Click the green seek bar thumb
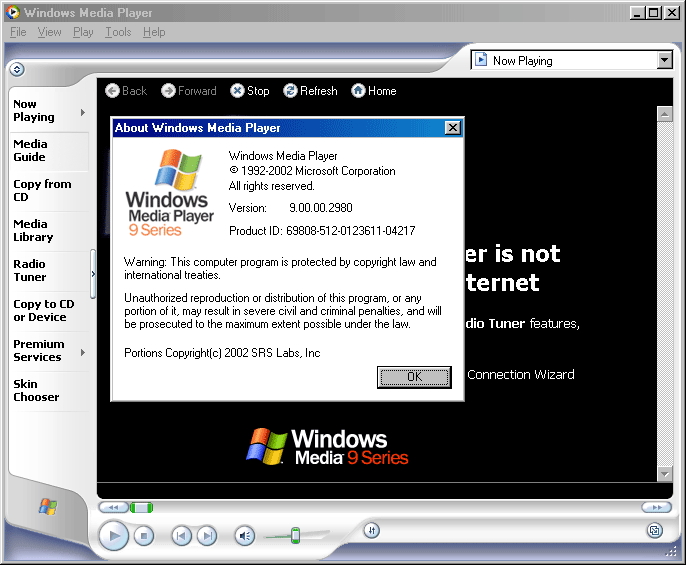 141,508
